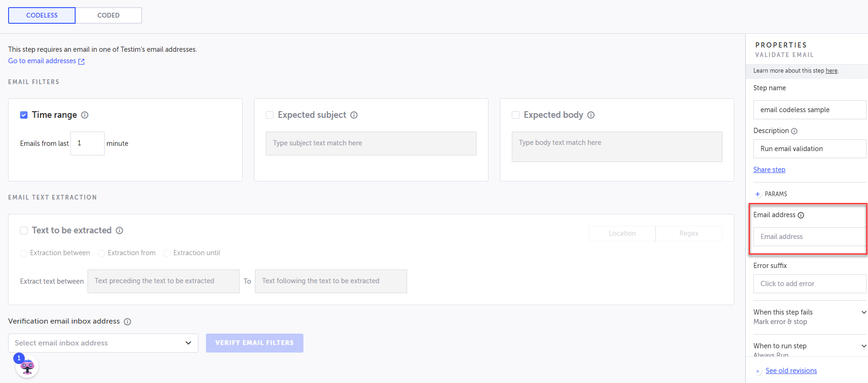Open the Select email inbox address dropdown
The image size is (868, 383).
(x=103, y=343)
